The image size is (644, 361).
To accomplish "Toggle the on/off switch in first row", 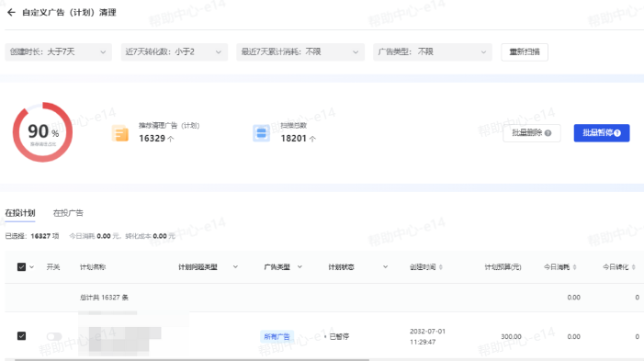I will [x=54, y=336].
